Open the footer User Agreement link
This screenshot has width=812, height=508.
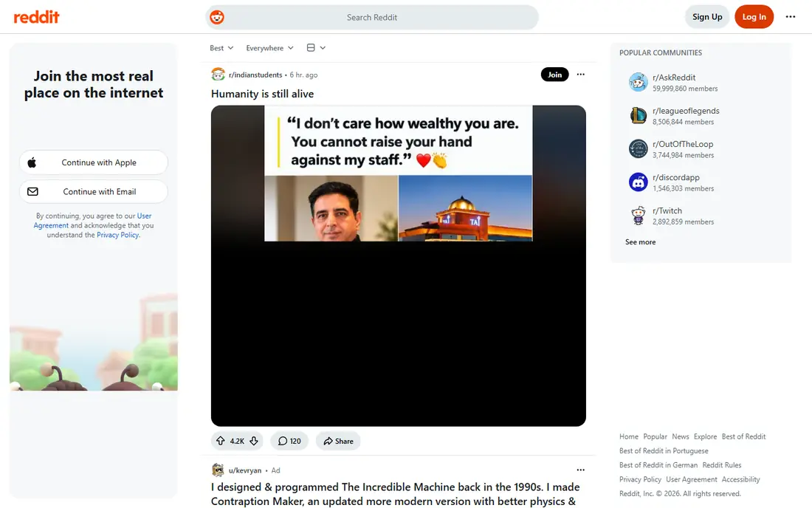click(x=692, y=479)
